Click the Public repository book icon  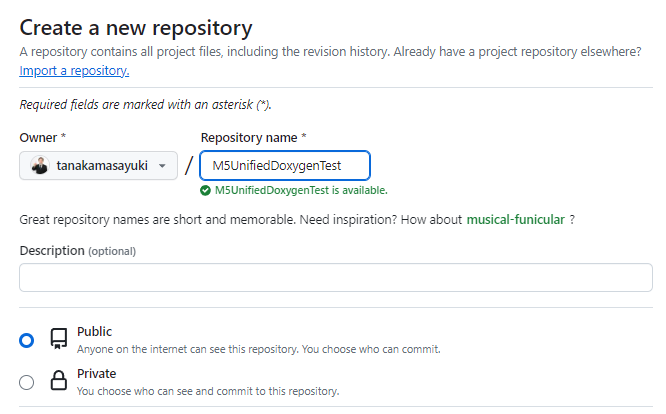click(58, 340)
